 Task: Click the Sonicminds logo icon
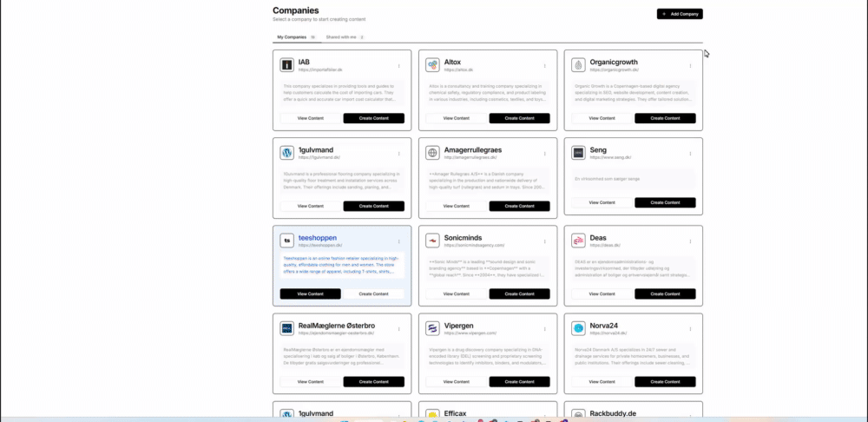coord(432,241)
